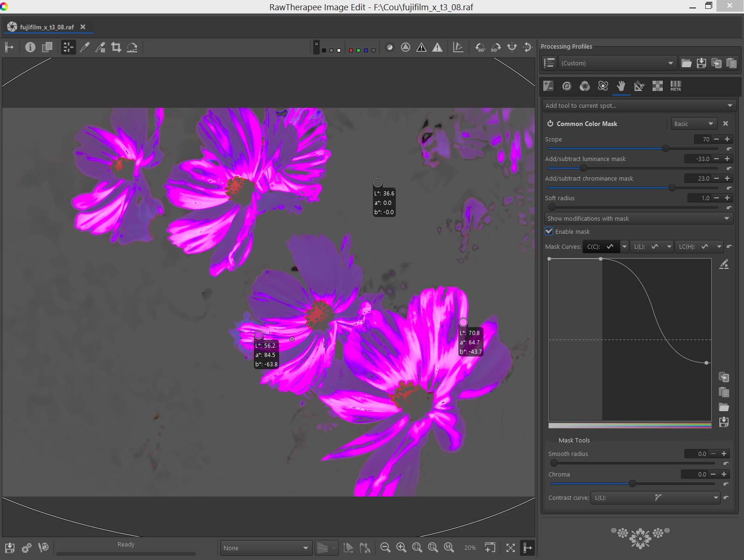
Task: Save the processing profile to file
Action: (x=701, y=63)
